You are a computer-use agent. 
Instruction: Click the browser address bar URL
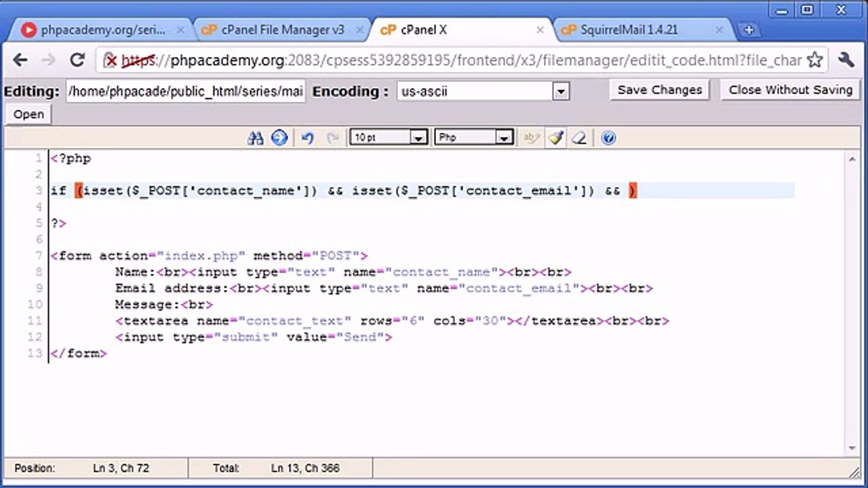tap(461, 60)
